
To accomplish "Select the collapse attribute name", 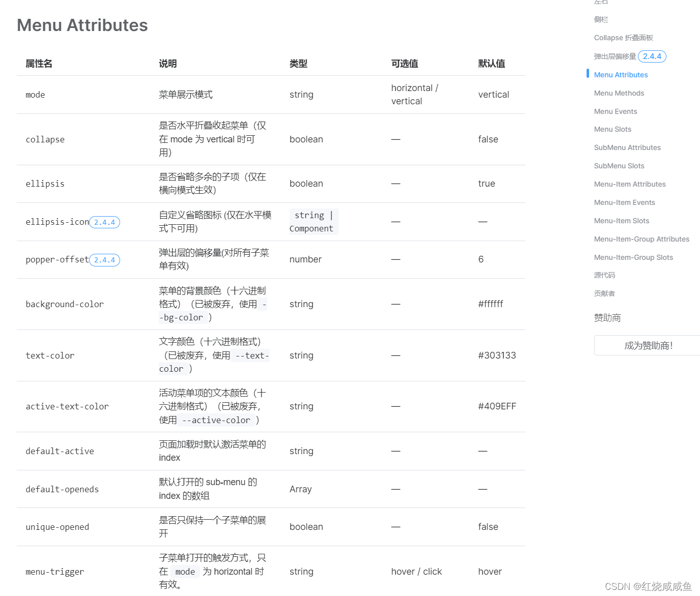I will pyautogui.click(x=45, y=139).
